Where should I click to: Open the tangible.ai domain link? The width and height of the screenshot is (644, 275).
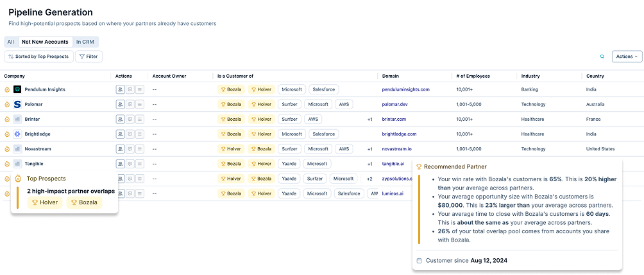393,163
